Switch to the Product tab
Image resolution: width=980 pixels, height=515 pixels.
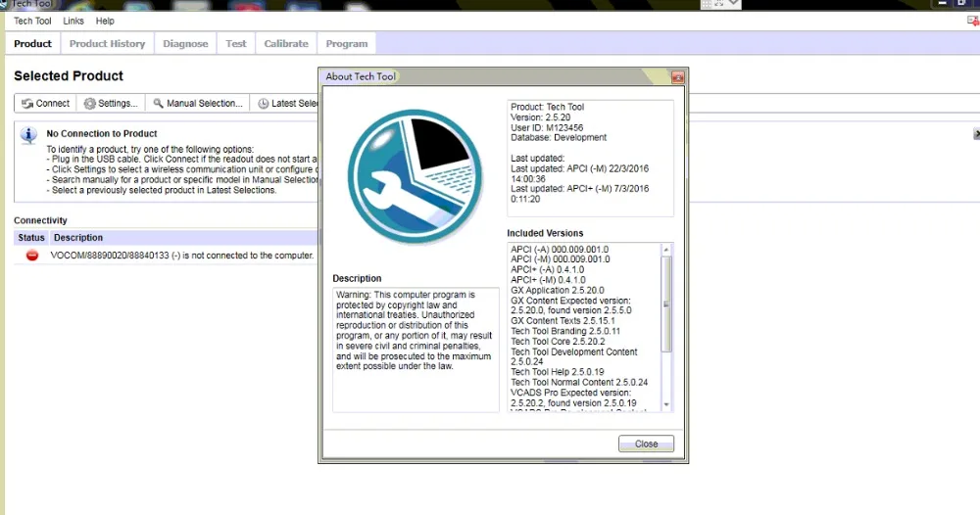(x=32, y=44)
